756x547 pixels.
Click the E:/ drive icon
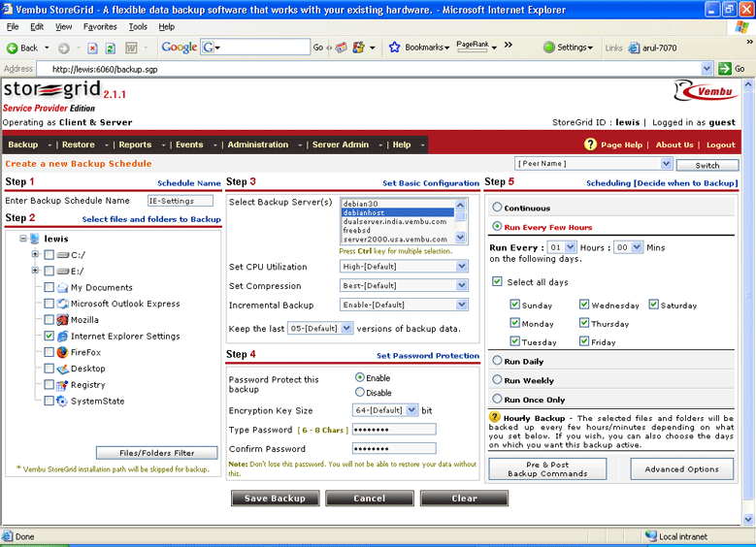click(x=63, y=272)
